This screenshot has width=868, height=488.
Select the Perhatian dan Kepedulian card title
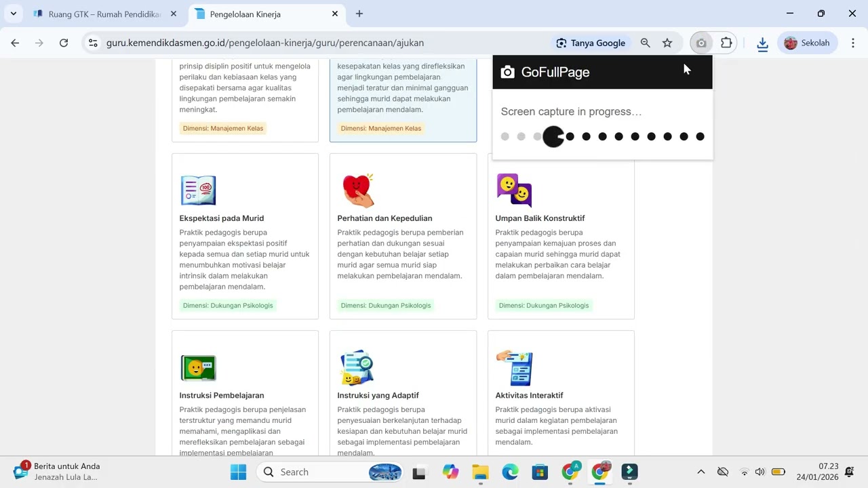pos(384,218)
